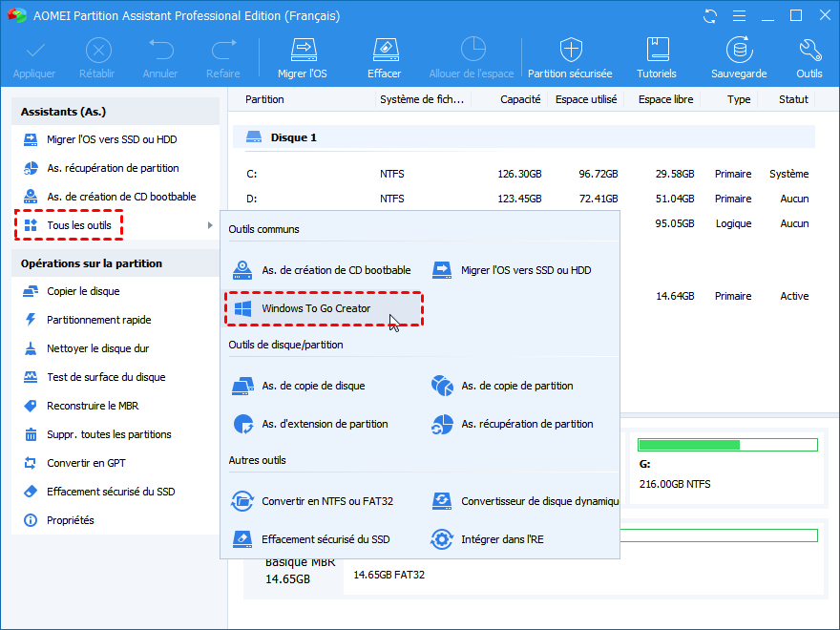
Task: Select Convertir en GPT in sidebar
Action: (x=86, y=463)
